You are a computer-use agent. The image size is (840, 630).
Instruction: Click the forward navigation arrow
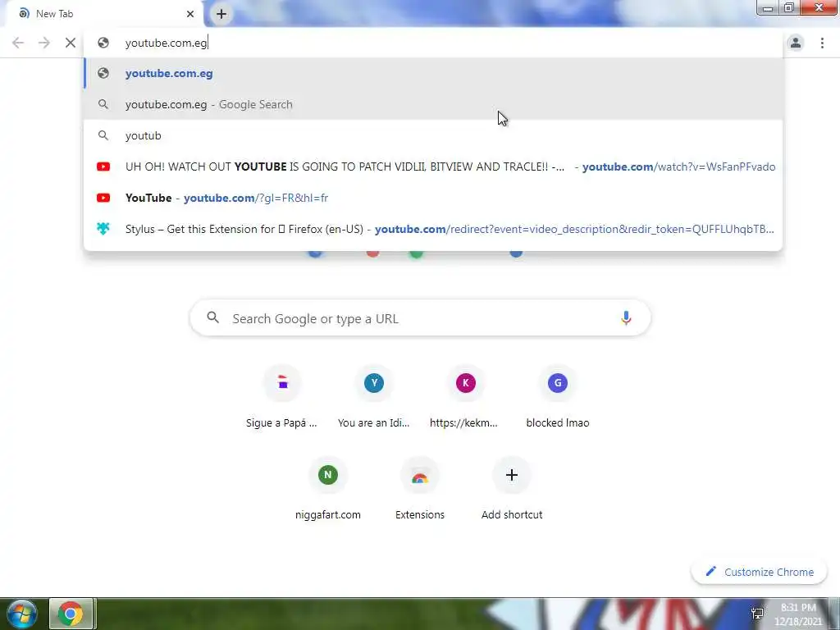(x=44, y=43)
